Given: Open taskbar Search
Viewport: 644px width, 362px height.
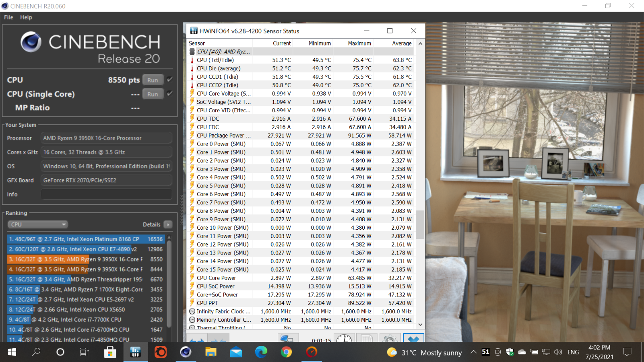Looking at the screenshot, I should [x=36, y=352].
